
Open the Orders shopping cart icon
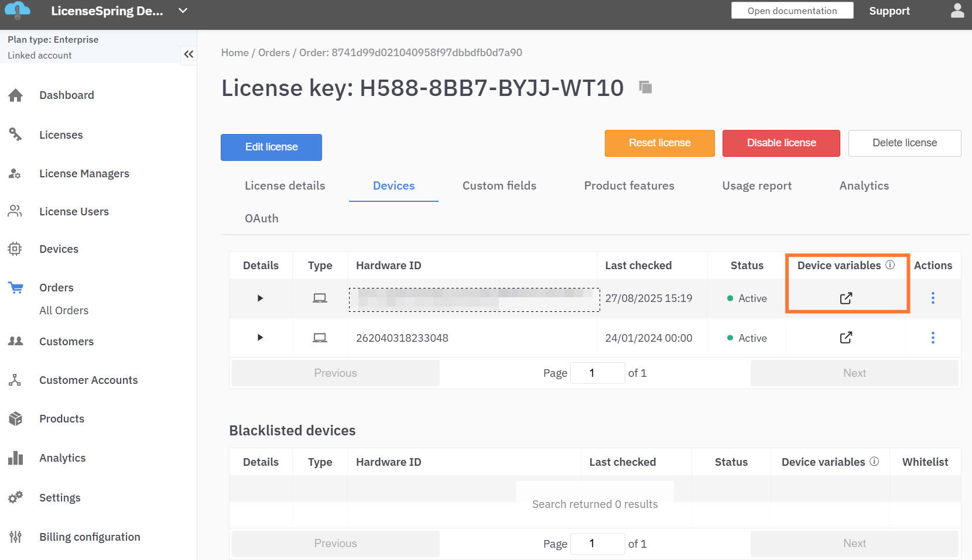[16, 288]
